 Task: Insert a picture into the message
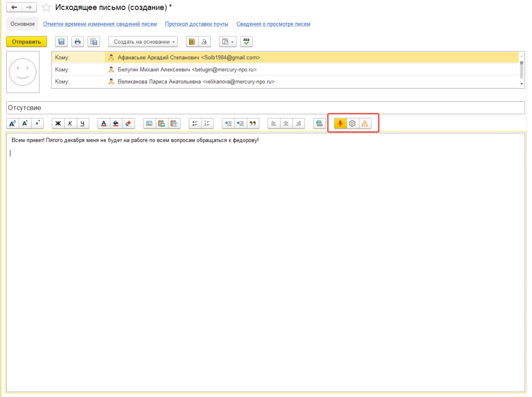tap(149, 123)
